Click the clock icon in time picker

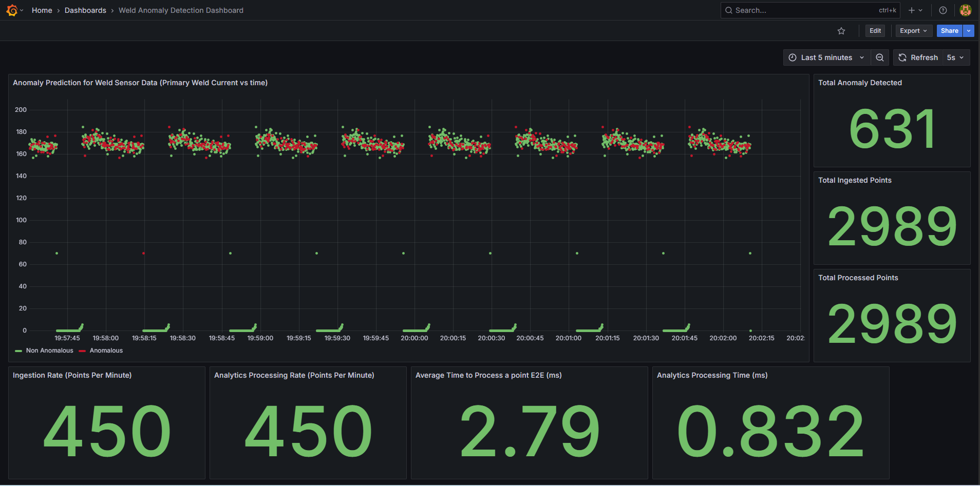(793, 57)
